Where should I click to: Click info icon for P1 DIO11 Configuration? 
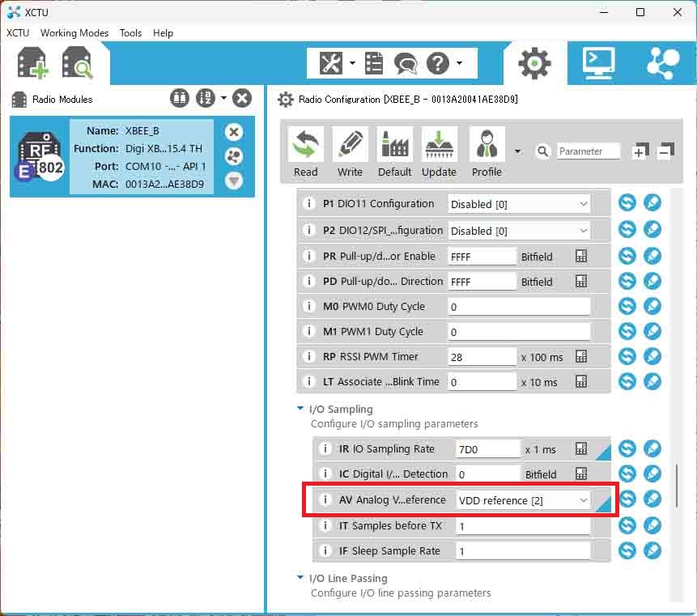309,203
